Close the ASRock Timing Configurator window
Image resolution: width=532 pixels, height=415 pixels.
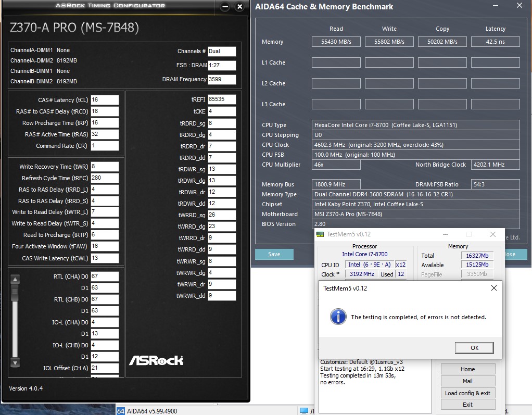[239, 6]
